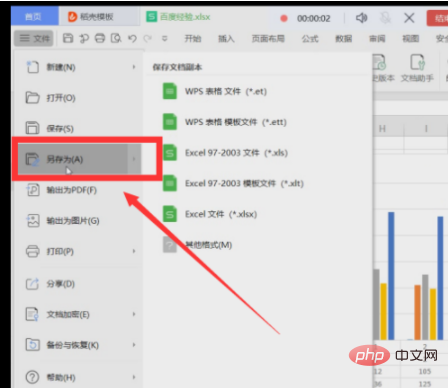Expand the 备份与恢复(K) submenu arrow

coord(134,345)
